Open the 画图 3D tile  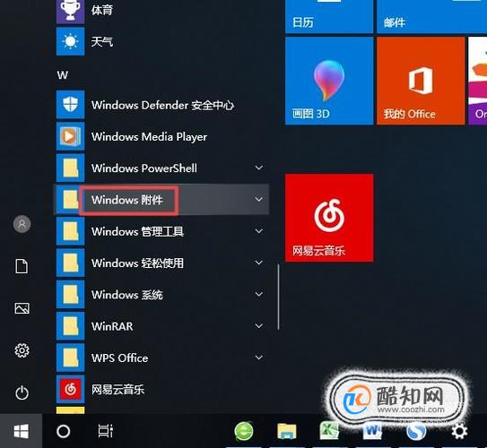pos(329,81)
